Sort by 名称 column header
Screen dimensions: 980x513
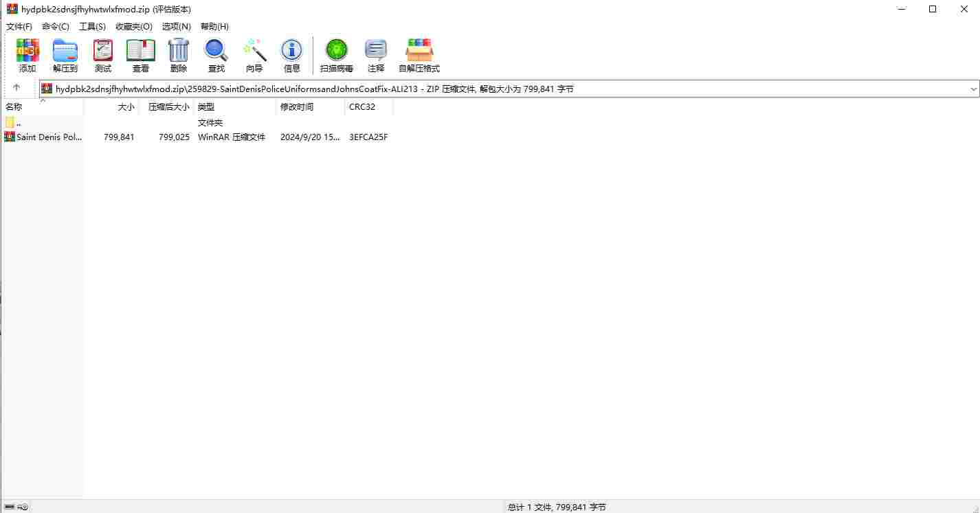(42, 107)
